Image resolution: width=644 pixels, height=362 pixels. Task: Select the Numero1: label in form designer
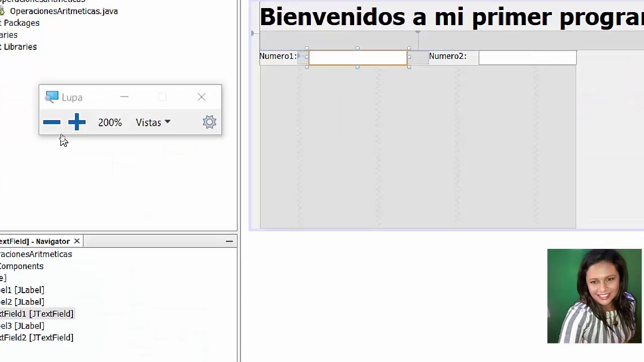tap(278, 56)
